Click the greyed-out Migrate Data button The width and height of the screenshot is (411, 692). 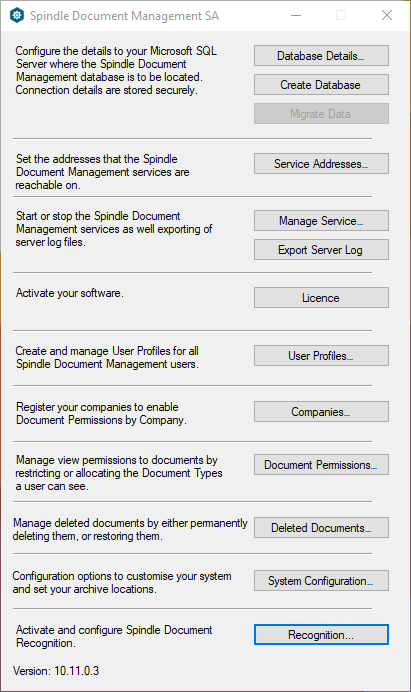click(321, 114)
